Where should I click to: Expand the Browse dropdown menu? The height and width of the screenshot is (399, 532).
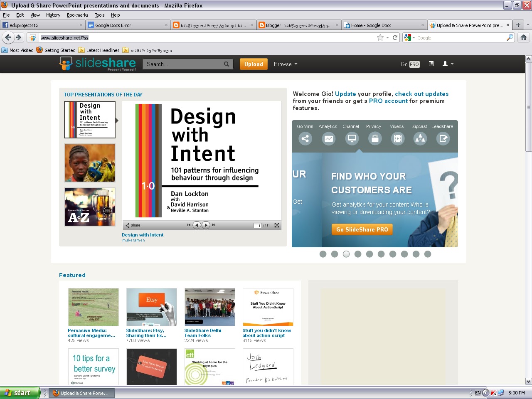[x=286, y=64]
